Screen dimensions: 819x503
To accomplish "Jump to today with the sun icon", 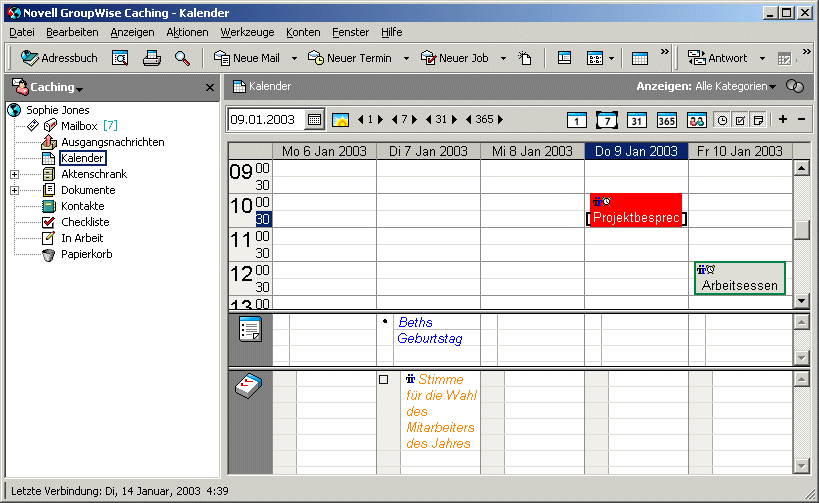I will (x=341, y=120).
